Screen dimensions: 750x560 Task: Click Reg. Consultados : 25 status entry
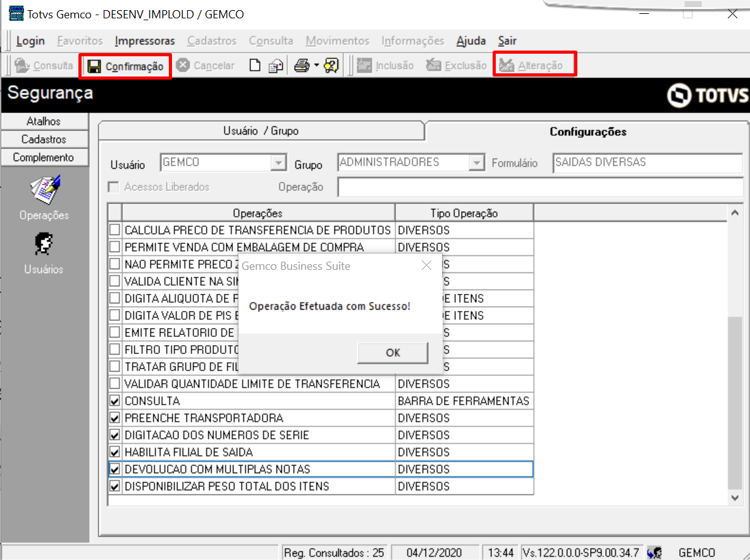point(334,553)
